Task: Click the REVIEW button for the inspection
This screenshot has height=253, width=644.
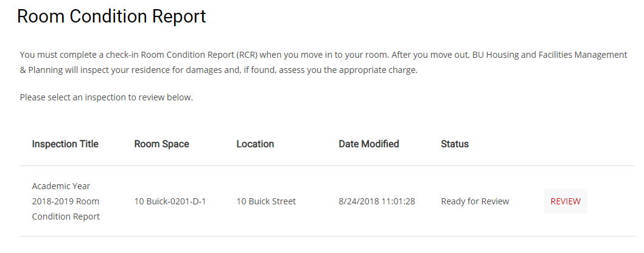Action: pos(565,201)
